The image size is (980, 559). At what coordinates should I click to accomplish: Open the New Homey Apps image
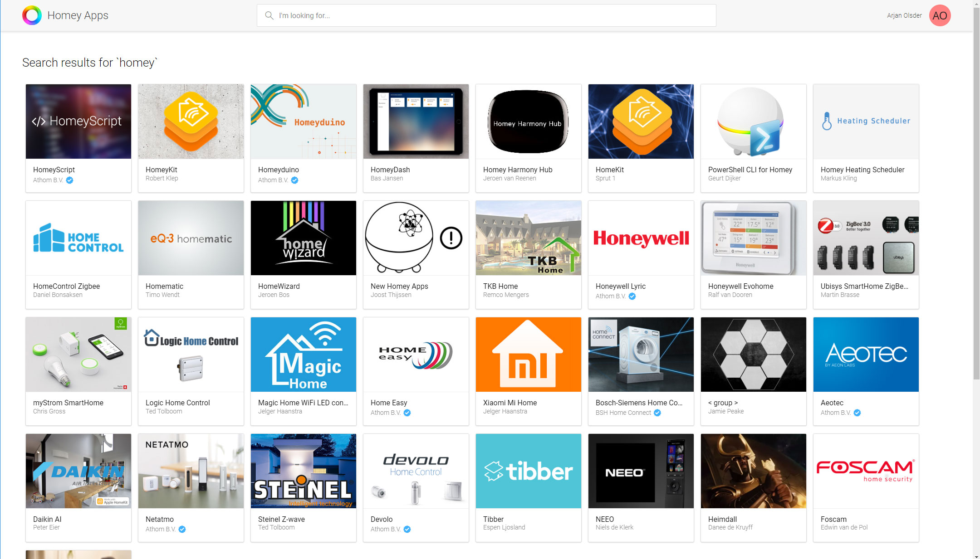pos(416,238)
